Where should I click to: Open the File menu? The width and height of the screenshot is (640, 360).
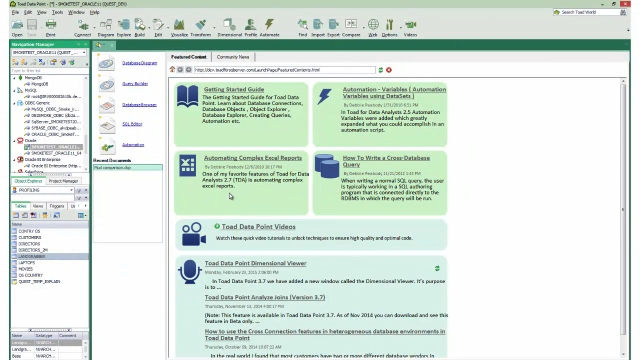pyautogui.click(x=15, y=12)
